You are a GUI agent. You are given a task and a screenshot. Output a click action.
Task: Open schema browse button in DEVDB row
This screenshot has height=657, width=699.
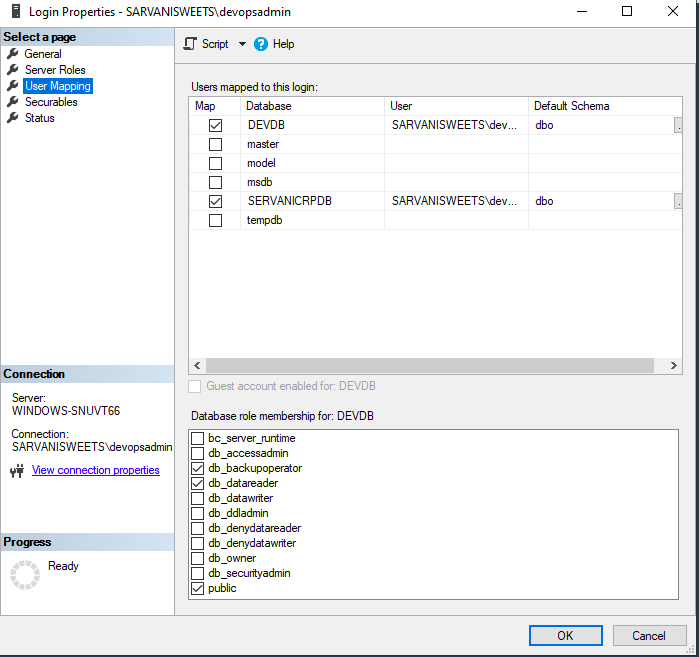tap(678, 125)
